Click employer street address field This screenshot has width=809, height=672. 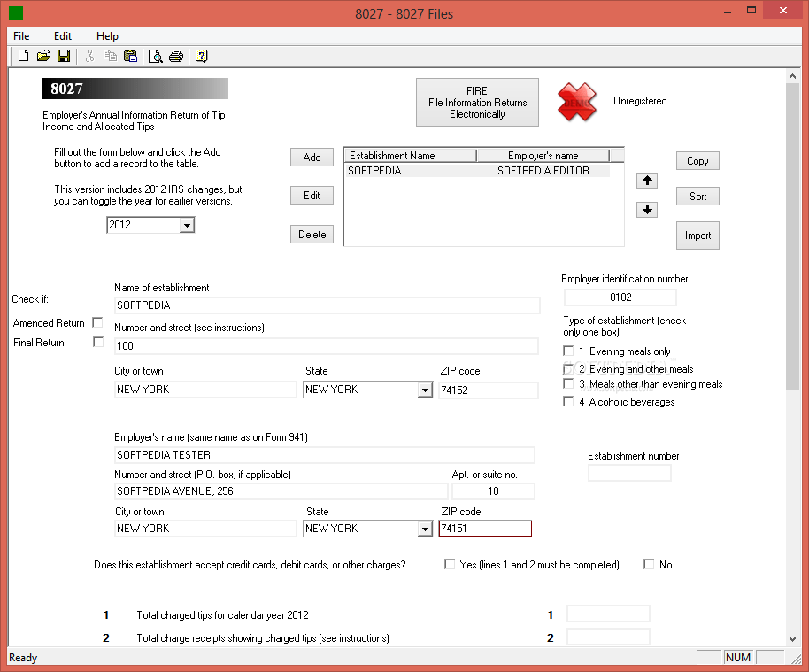281,490
